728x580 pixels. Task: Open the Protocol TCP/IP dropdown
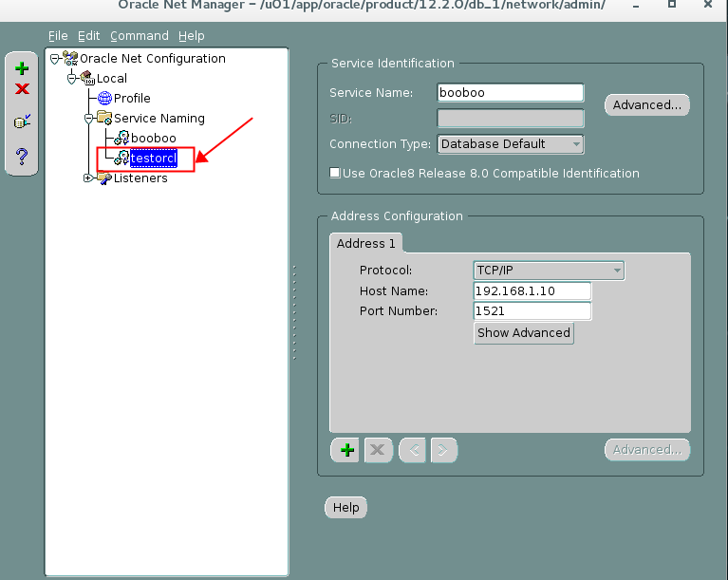(549, 271)
